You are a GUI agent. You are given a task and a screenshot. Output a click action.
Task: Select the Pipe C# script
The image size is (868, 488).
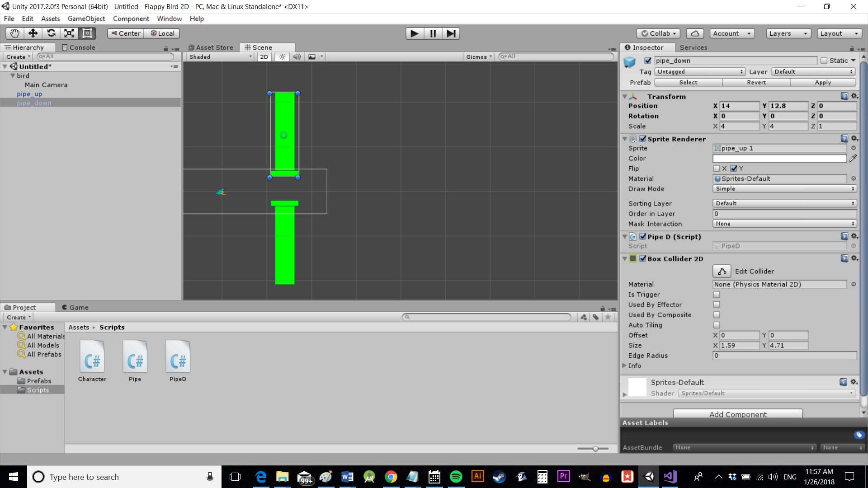coord(135,361)
